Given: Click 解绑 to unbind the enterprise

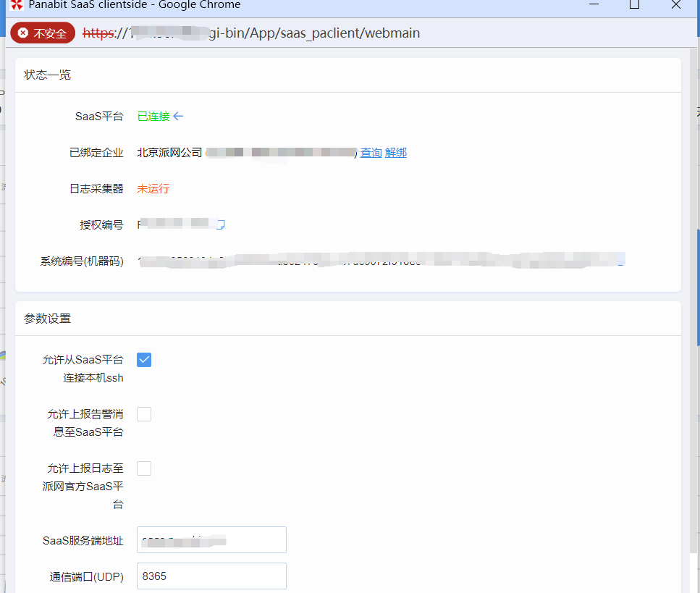Looking at the screenshot, I should (395, 153).
